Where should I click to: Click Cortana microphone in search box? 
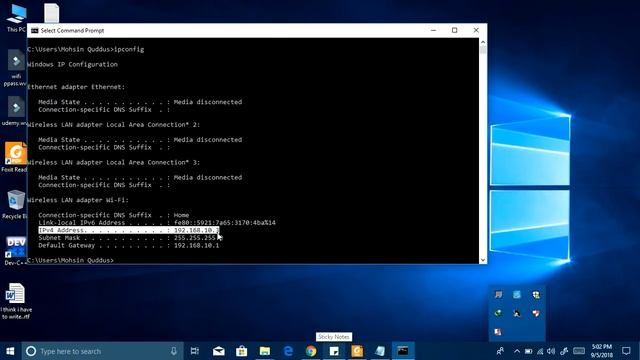coord(173,351)
